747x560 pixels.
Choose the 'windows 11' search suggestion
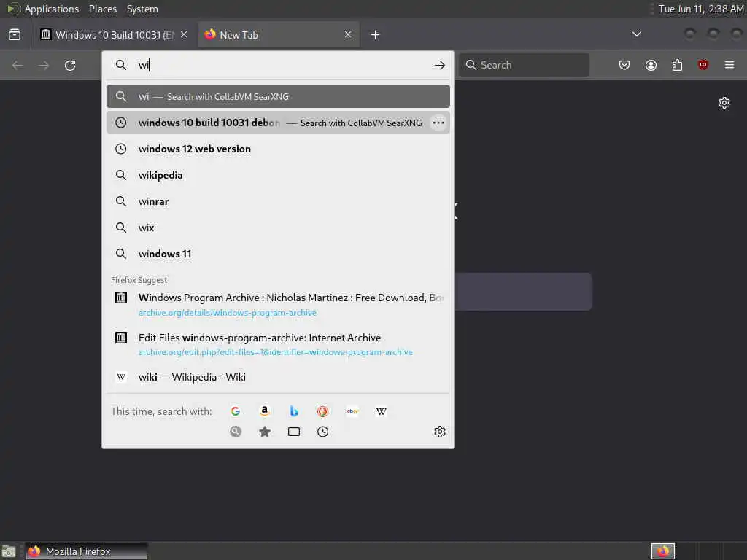click(x=278, y=254)
